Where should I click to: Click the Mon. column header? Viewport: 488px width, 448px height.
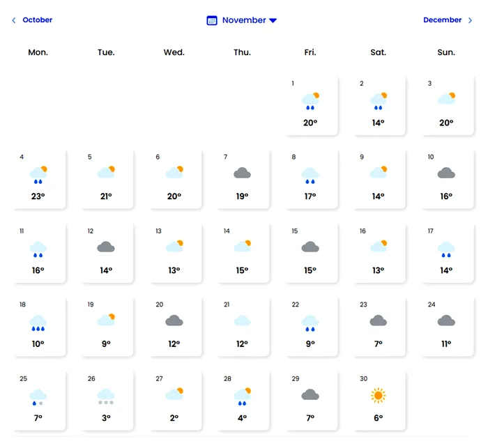[x=38, y=52]
